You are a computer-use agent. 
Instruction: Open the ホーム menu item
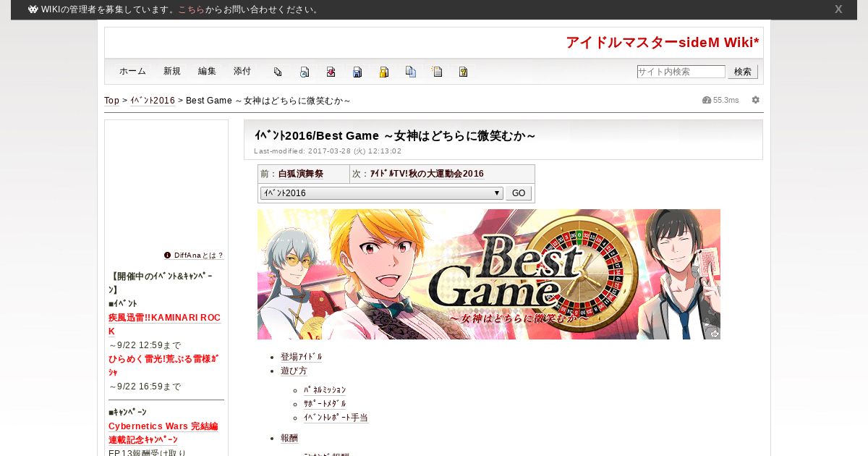coord(132,72)
